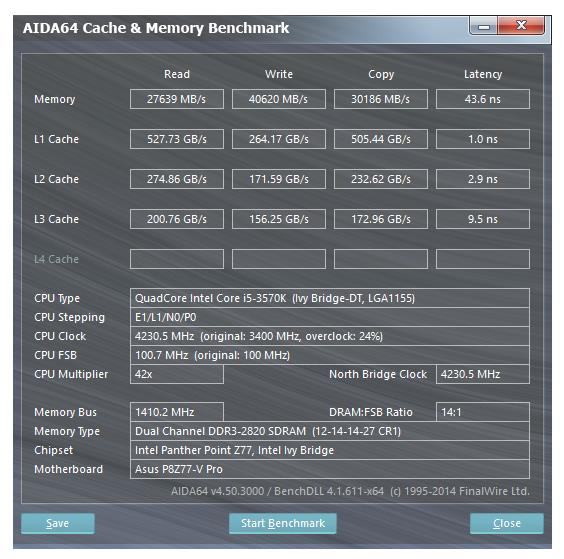Click the L1 Cache Write value 264.17 GB/s
This screenshot has height=559, width=564.
[x=279, y=139]
